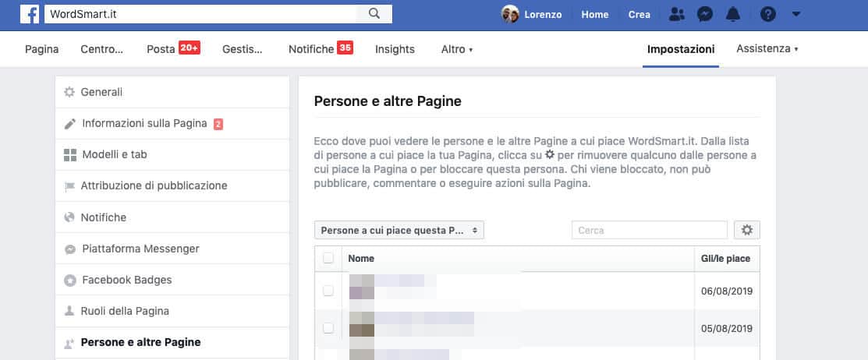Click Lorenzo's profile picture
868x360 pixels.
(510, 14)
